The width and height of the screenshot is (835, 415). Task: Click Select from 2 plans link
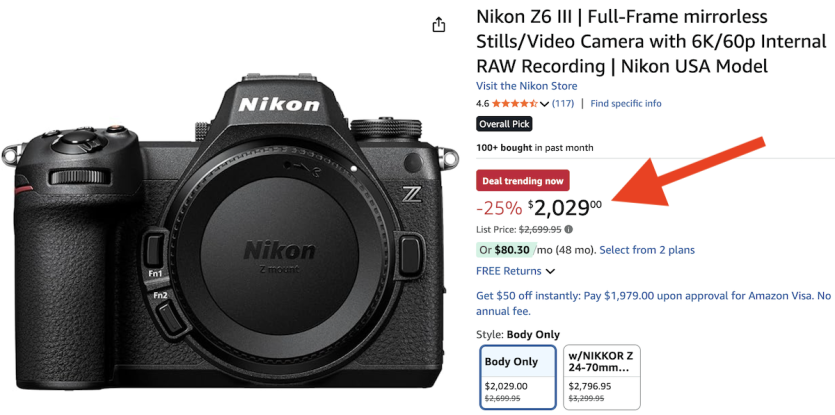click(x=647, y=249)
